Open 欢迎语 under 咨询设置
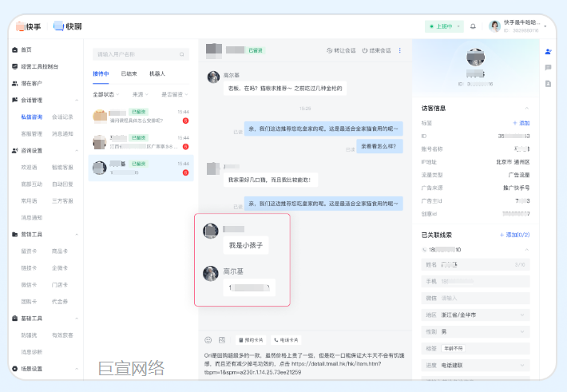The width and height of the screenshot is (567, 392). (x=29, y=168)
